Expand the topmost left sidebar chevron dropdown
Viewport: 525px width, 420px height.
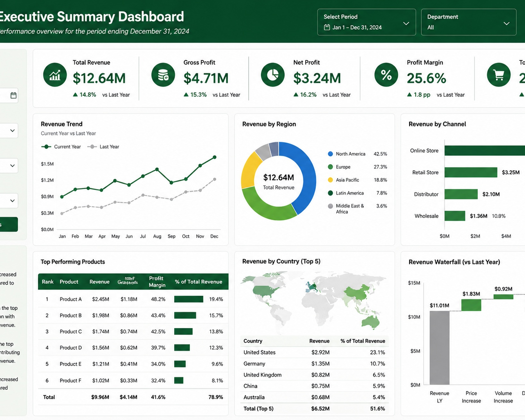(12, 130)
